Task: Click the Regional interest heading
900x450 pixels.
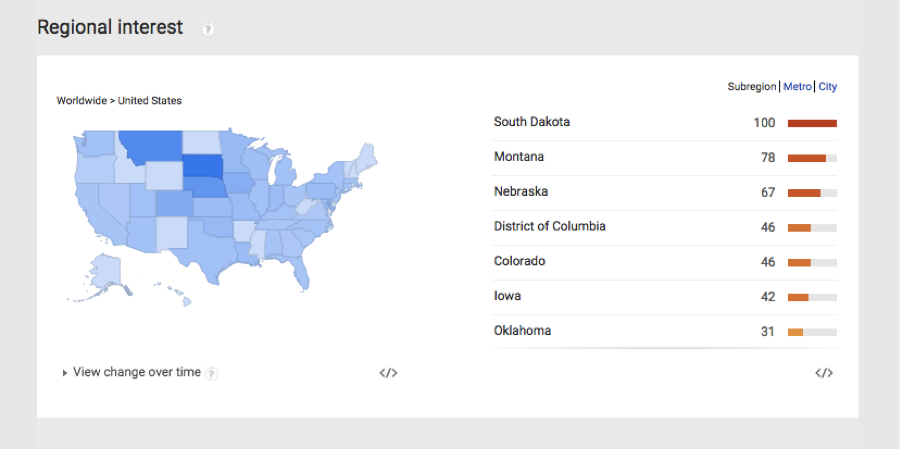Action: tap(110, 27)
